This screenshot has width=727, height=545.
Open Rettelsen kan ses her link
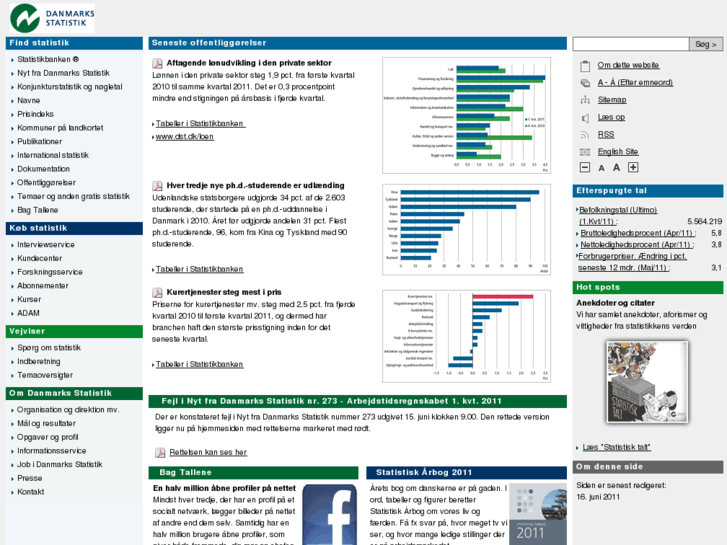point(208,452)
